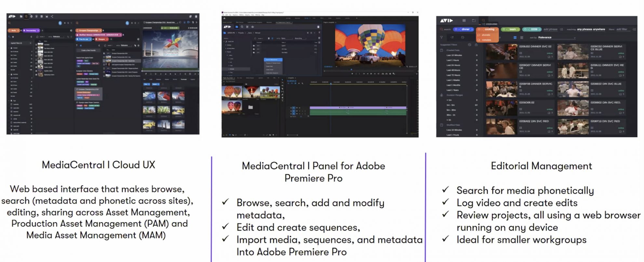This screenshot has height=262, width=644.
Task: Open the Relevance sort dropdown in left Cloud UX pane
Action: click(x=59, y=37)
